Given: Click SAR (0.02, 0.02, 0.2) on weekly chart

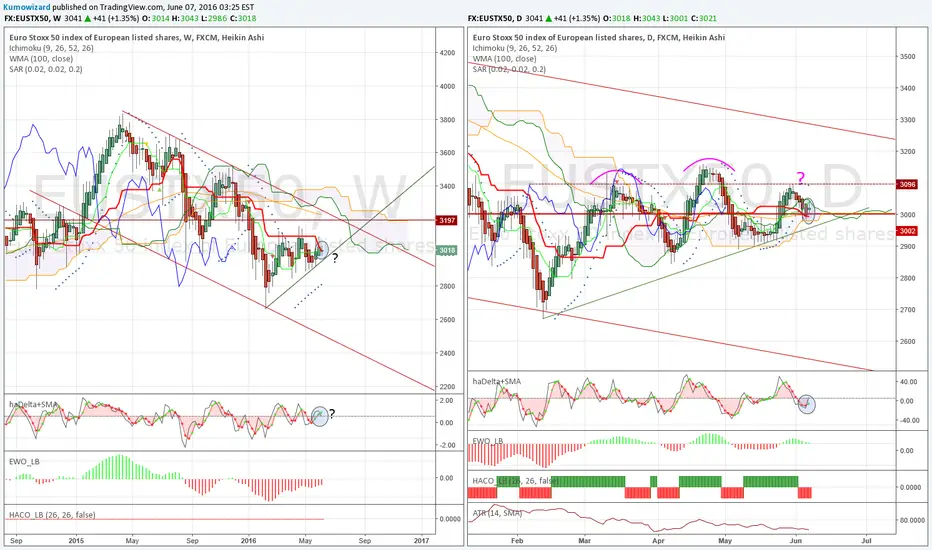Looking at the screenshot, I should (46, 70).
